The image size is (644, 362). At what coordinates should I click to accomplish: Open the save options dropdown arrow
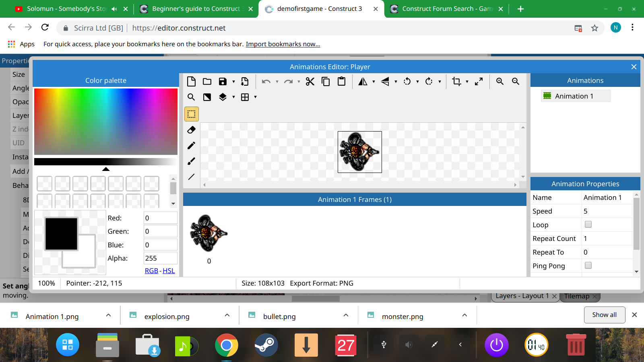pyautogui.click(x=233, y=82)
